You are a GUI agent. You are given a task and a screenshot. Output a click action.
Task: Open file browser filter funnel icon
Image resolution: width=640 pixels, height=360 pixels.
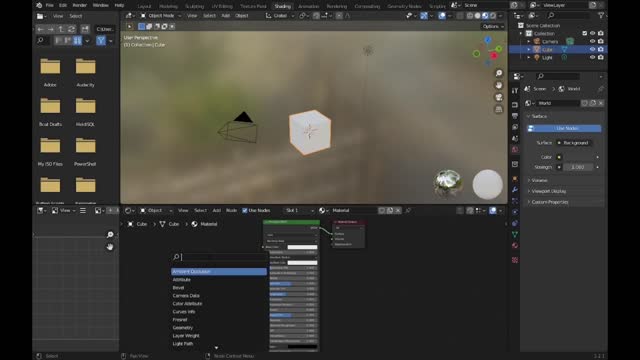101,40
